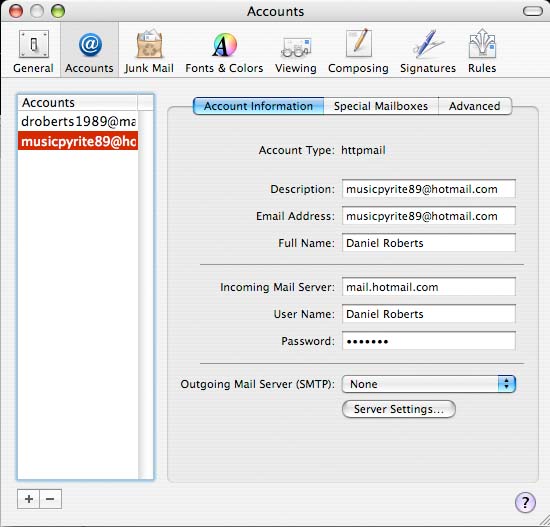Click the help question mark button
The image size is (550, 527).
[x=525, y=502]
